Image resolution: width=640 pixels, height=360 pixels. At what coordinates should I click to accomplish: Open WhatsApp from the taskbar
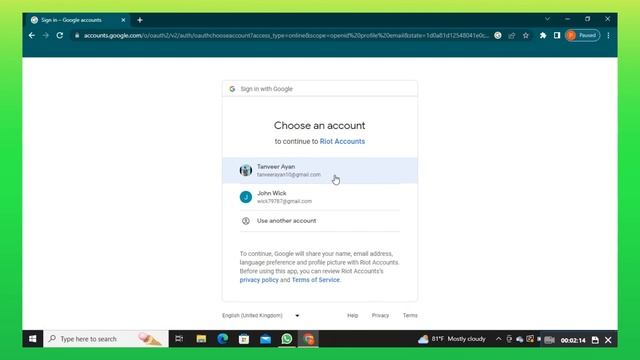(x=287, y=339)
